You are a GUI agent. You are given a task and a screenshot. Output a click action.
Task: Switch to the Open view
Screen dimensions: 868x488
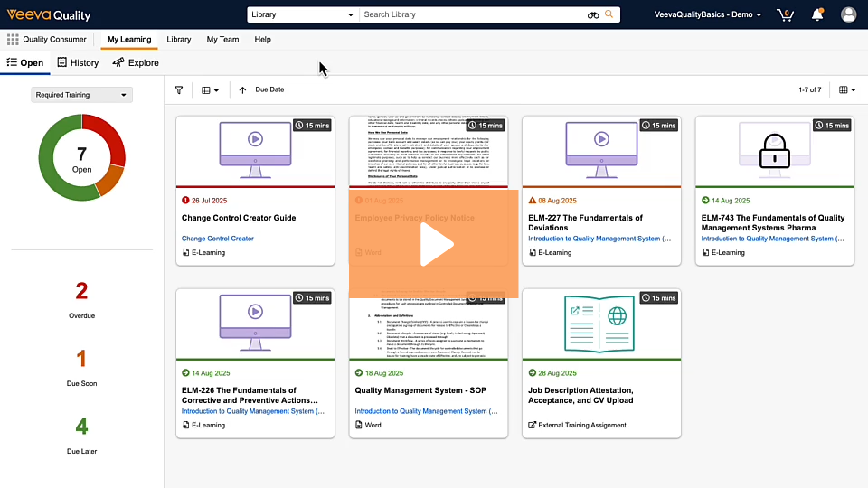[x=25, y=62]
